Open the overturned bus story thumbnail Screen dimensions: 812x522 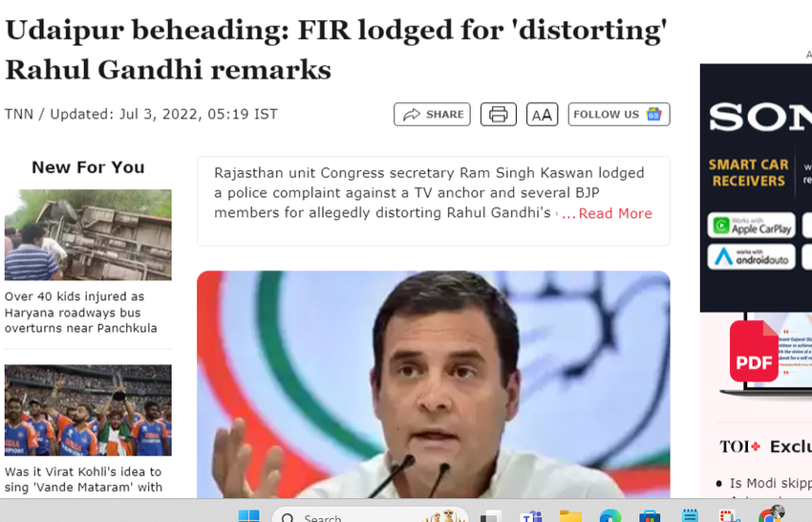[x=88, y=235]
